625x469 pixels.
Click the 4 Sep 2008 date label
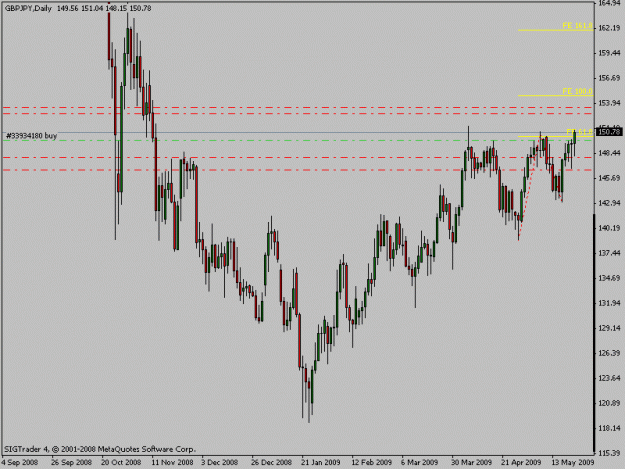click(x=20, y=463)
